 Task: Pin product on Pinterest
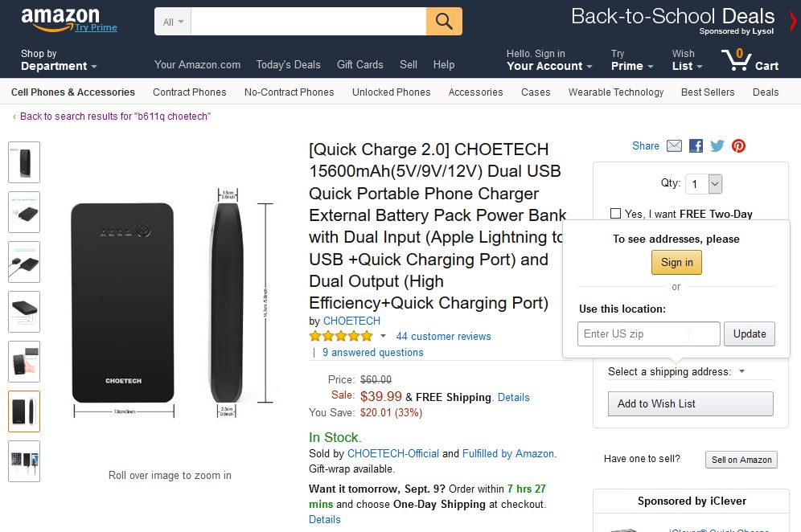click(x=738, y=146)
